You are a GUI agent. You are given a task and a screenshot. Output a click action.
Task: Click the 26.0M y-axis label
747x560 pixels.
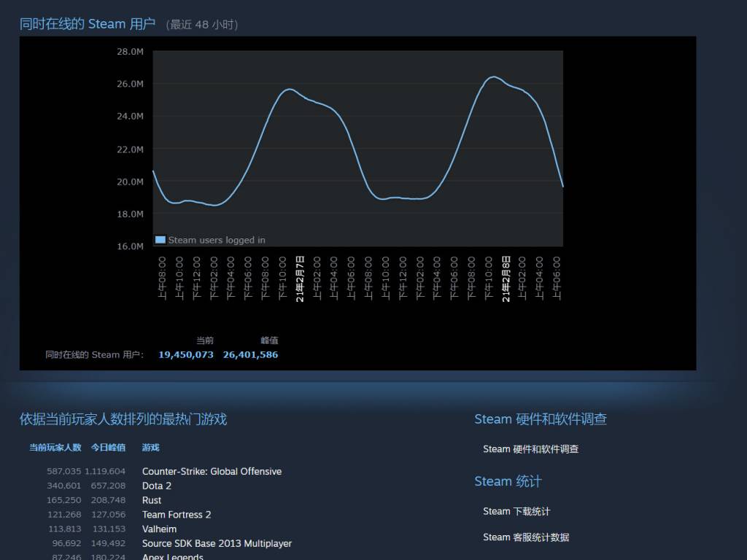pyautogui.click(x=130, y=84)
